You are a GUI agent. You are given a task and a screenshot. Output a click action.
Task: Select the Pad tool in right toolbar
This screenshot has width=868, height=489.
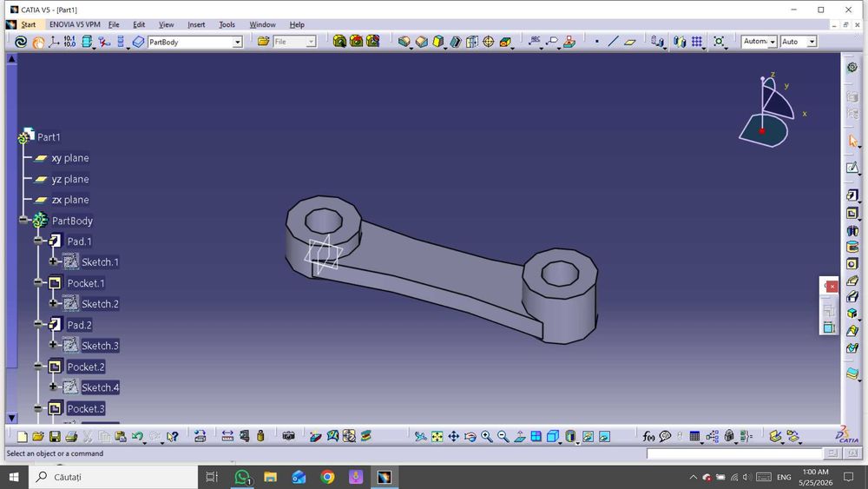[852, 195]
